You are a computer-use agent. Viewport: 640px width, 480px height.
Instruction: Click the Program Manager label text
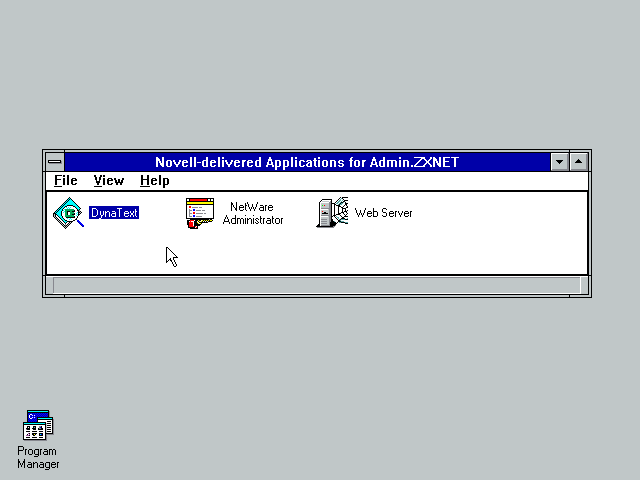pos(38,458)
